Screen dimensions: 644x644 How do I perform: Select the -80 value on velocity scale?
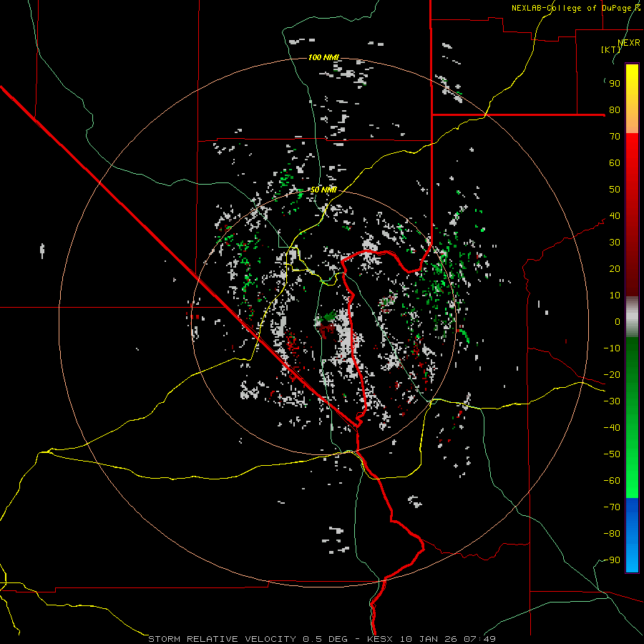click(x=612, y=534)
